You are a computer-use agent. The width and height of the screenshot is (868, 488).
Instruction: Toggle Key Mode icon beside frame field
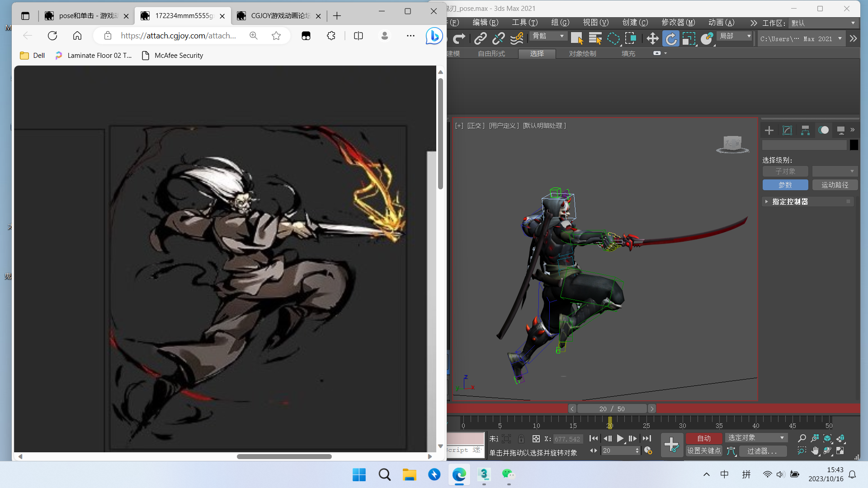[593, 450]
